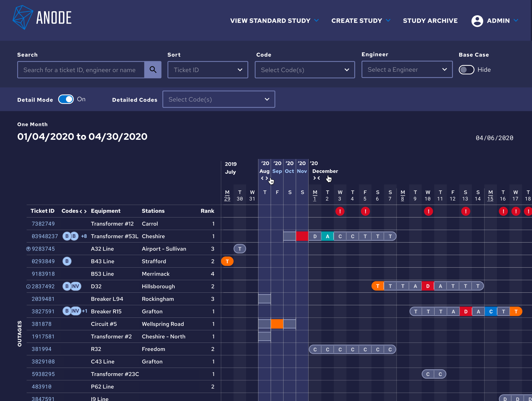Click the orange block in Circuit #5 row
This screenshot has height=401, width=532.
click(277, 324)
